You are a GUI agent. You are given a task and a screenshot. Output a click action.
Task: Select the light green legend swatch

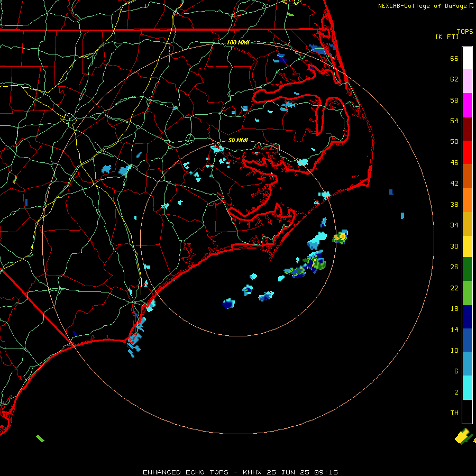click(x=467, y=293)
